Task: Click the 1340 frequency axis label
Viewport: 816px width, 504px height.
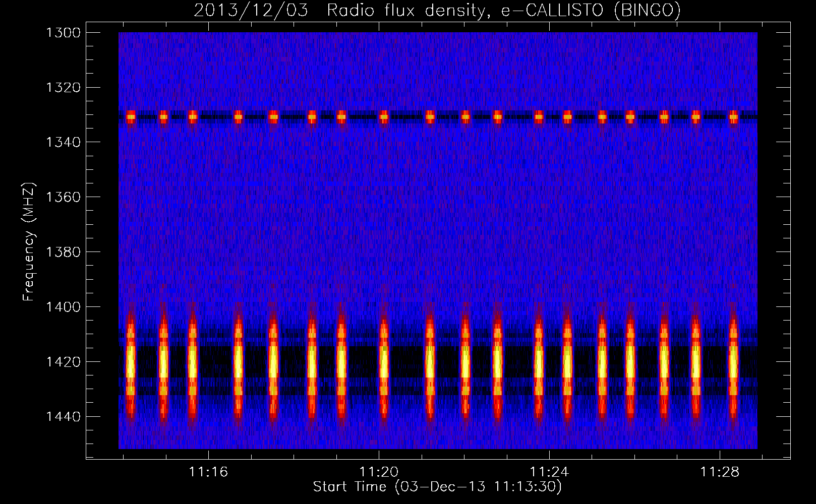Action: point(63,143)
